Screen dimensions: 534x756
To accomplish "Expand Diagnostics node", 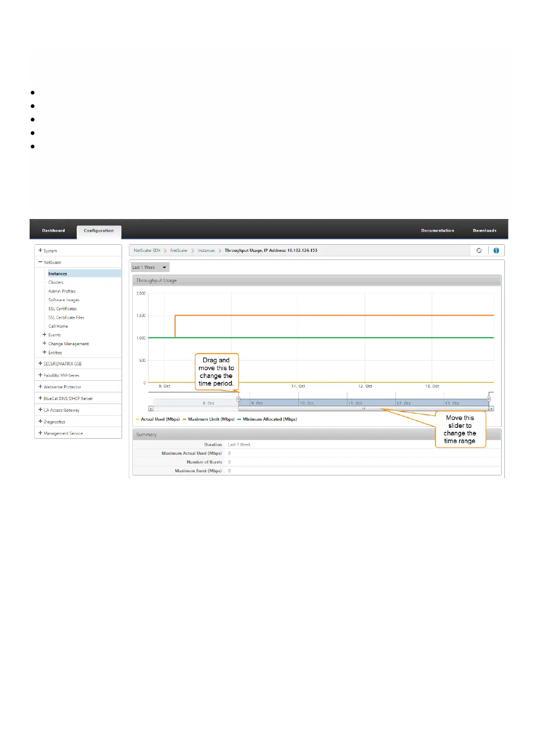I will click(40, 422).
